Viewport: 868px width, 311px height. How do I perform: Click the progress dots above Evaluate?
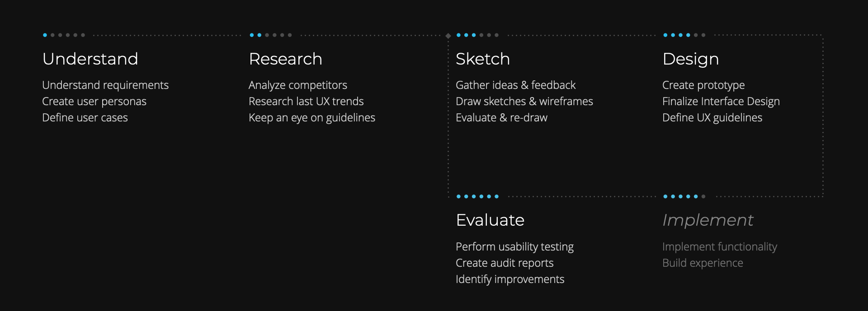[x=477, y=196]
